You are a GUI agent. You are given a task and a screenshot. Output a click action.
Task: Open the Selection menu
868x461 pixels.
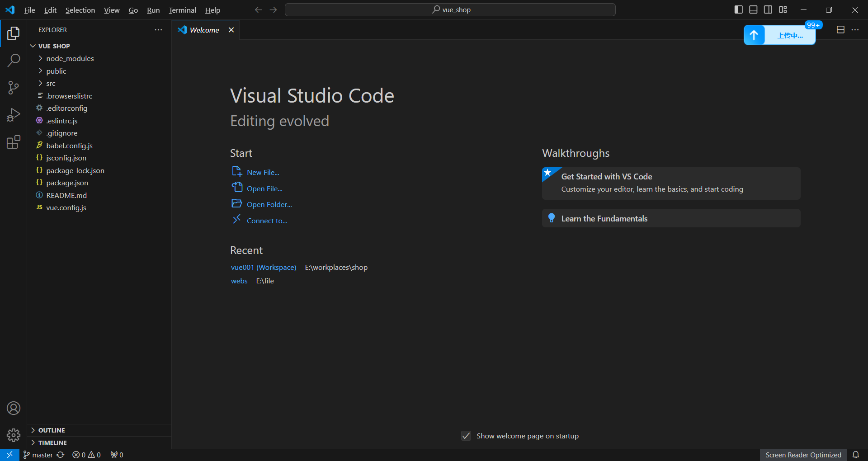point(80,10)
